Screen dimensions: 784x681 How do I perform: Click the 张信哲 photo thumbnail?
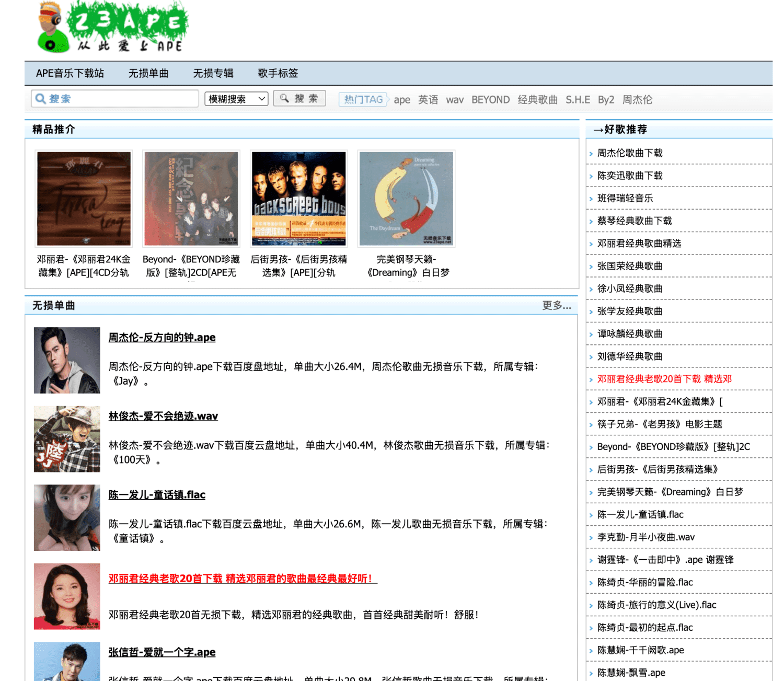67,662
